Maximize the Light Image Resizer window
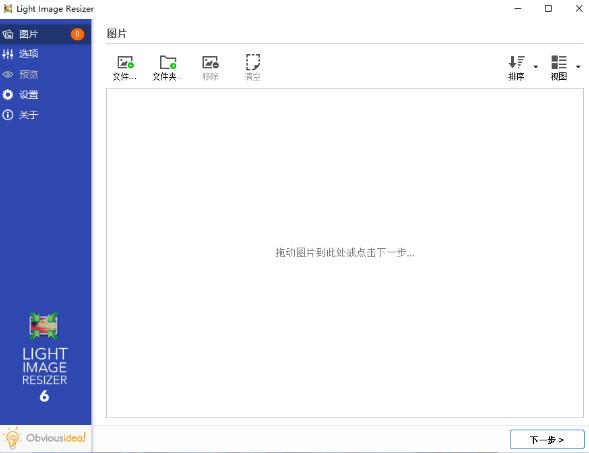589x453 pixels. (548, 8)
